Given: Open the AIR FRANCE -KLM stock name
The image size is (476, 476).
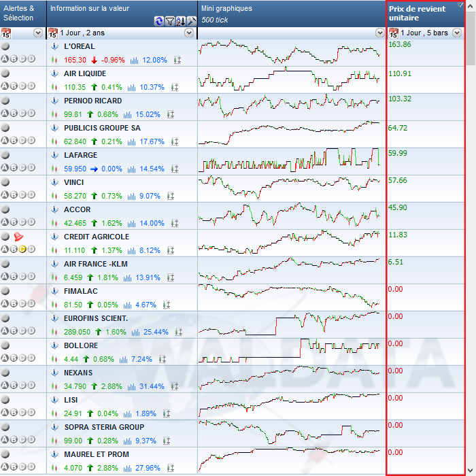Looking at the screenshot, I should point(96,264).
